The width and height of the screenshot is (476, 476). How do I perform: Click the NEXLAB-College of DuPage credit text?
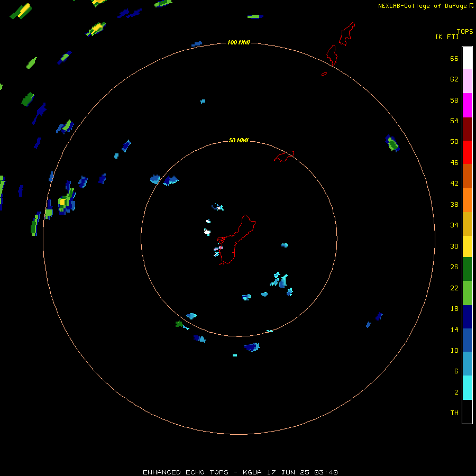tap(422, 6)
